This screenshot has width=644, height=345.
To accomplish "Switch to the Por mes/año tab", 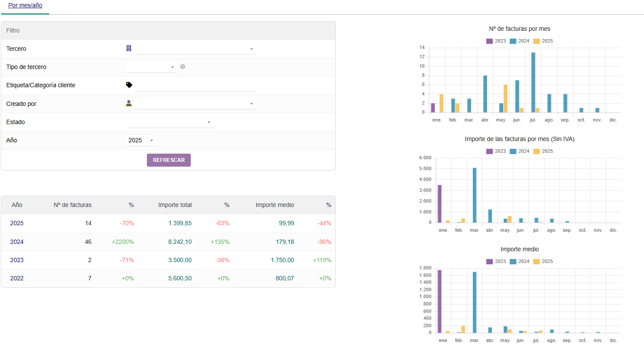I will click(25, 6).
